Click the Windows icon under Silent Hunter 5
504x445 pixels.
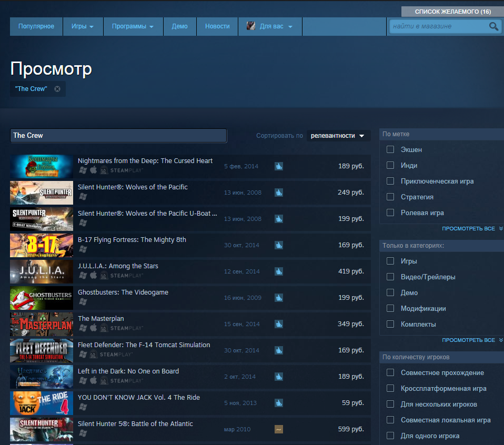click(83, 433)
